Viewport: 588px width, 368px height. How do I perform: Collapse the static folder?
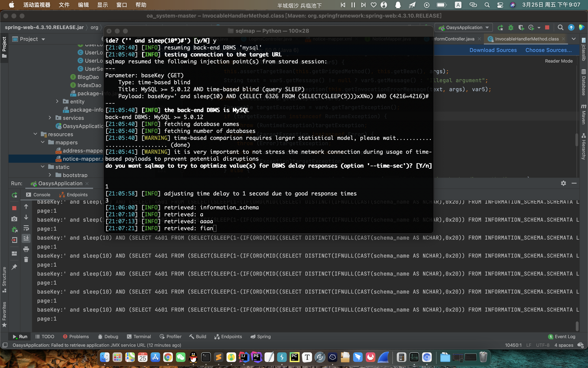tap(43, 167)
